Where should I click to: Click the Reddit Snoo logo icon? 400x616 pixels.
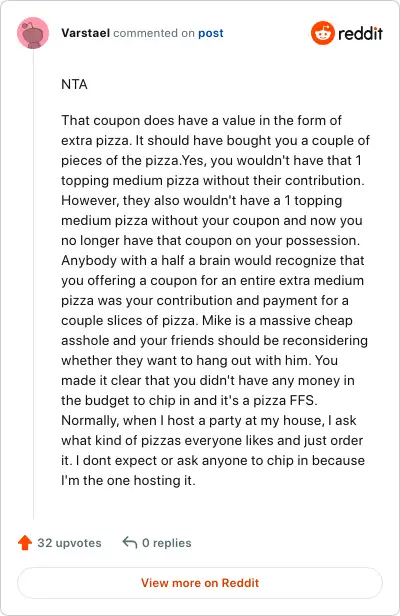323,33
